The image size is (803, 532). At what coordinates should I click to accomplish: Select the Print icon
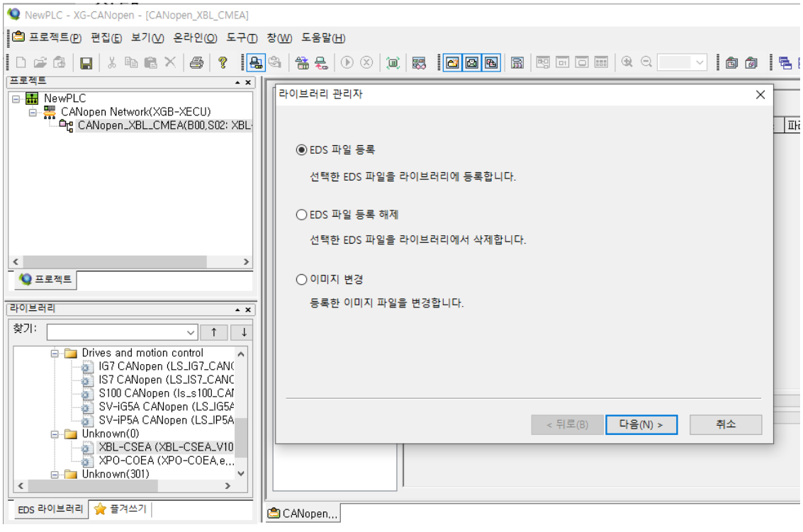(x=196, y=62)
